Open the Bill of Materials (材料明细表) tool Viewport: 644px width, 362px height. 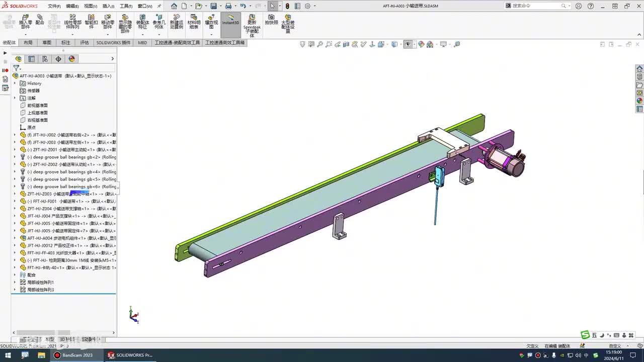click(194, 22)
